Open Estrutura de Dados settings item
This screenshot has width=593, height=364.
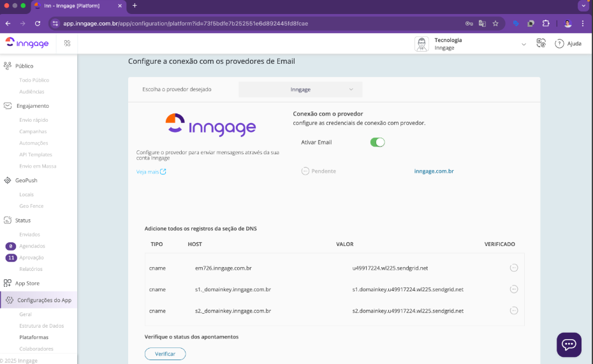point(41,326)
